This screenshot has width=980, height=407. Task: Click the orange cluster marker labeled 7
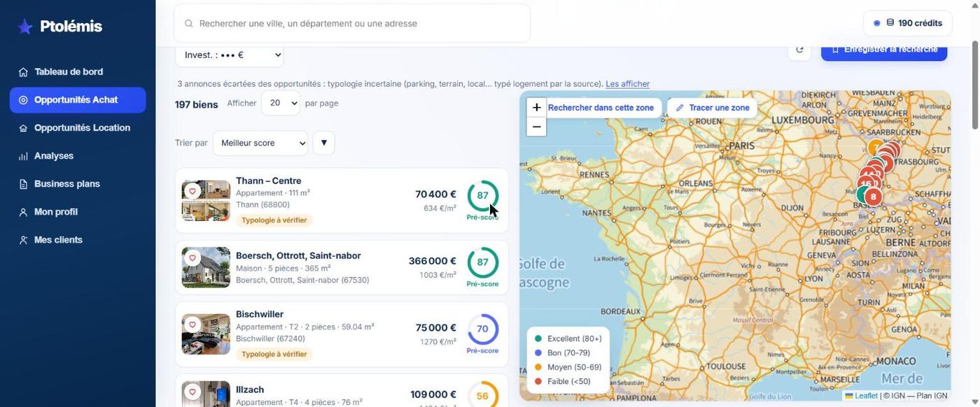[875, 148]
